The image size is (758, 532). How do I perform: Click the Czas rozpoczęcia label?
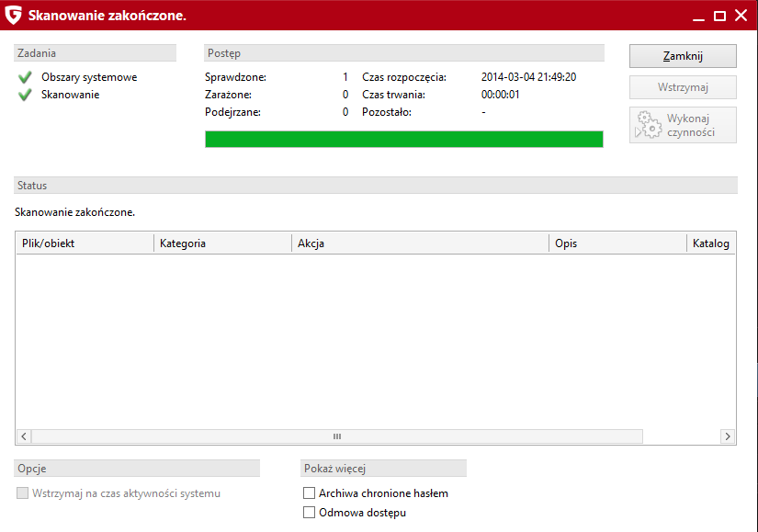pos(404,77)
